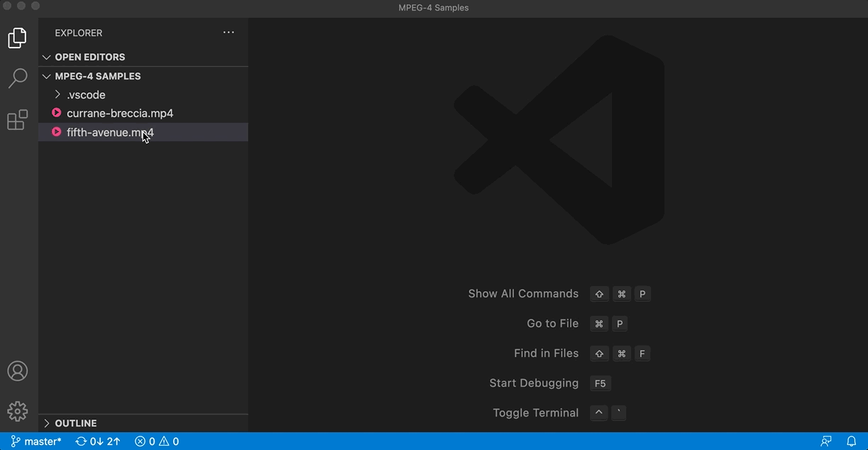Click the video icon beside fifth-avenue.mp4
The height and width of the screenshot is (450, 868).
(57, 132)
